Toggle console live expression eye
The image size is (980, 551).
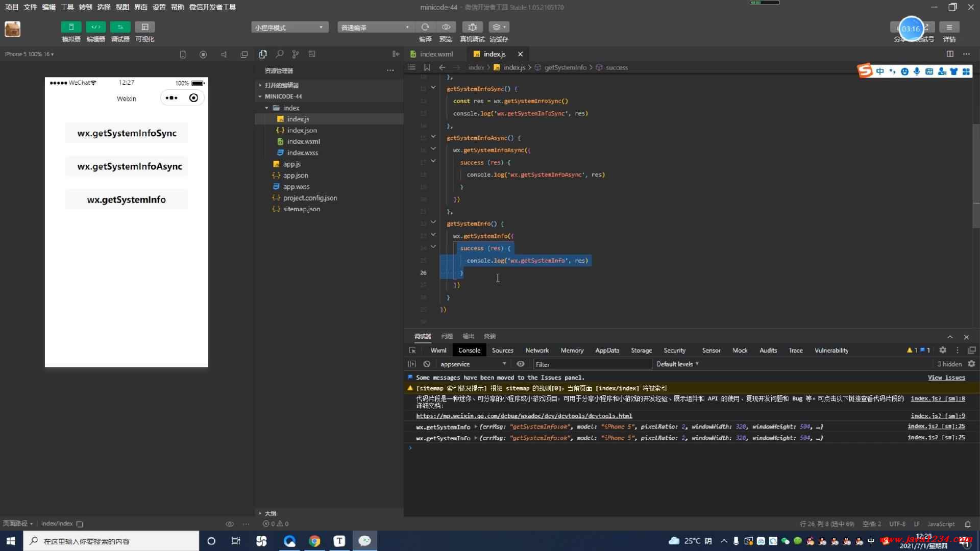point(521,364)
